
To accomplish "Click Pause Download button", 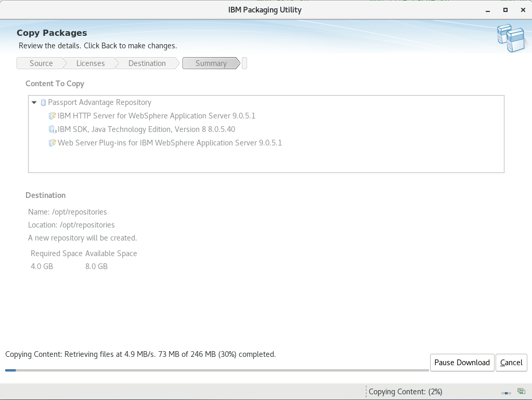I will (x=462, y=363).
